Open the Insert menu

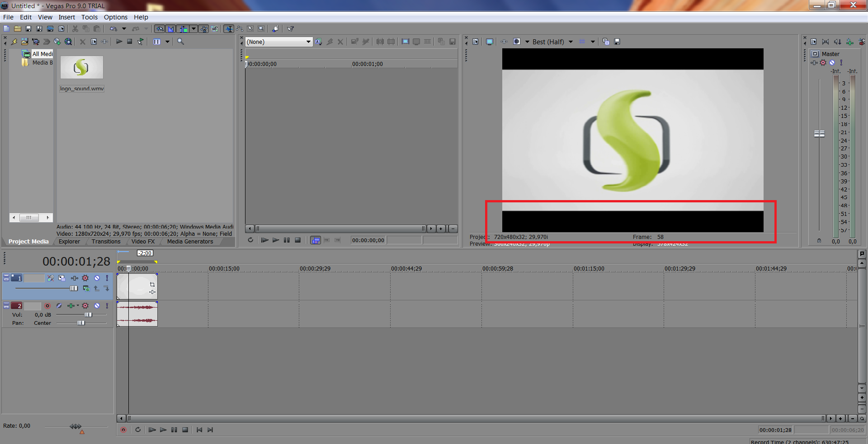point(66,17)
